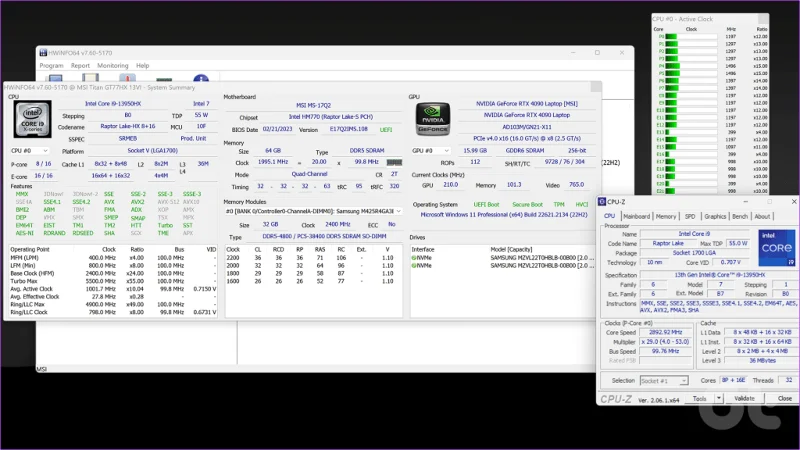Image resolution: width=800 pixels, height=450 pixels.
Task: Switch to the CPU tab in CPU-Z
Action: coord(609,216)
